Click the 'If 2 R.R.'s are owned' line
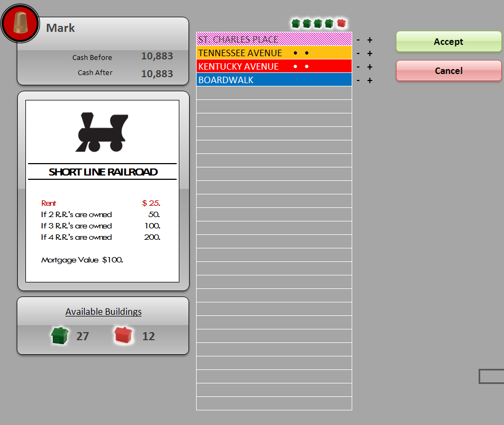This screenshot has height=425, width=504. point(100,214)
